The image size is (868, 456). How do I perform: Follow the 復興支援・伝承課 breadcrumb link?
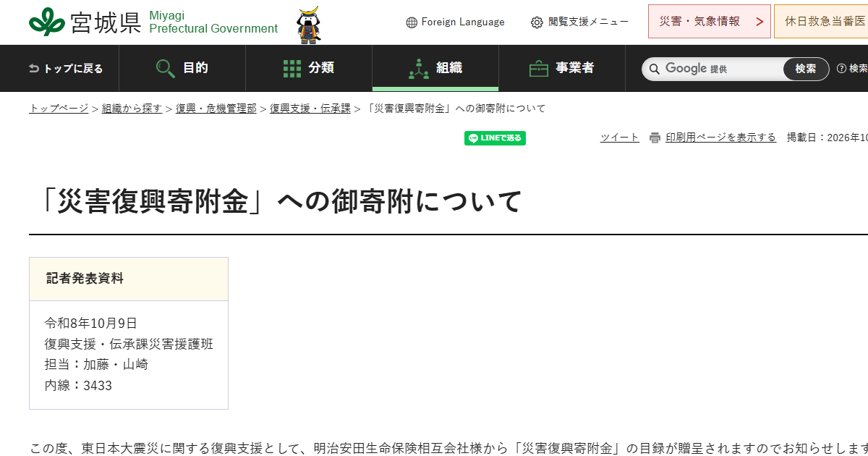tap(310, 109)
